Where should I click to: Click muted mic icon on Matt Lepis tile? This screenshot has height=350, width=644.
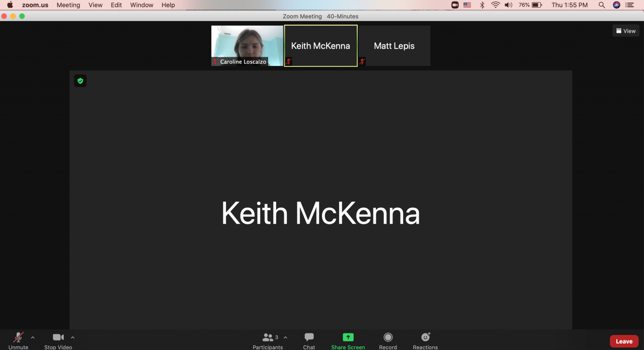coord(362,61)
